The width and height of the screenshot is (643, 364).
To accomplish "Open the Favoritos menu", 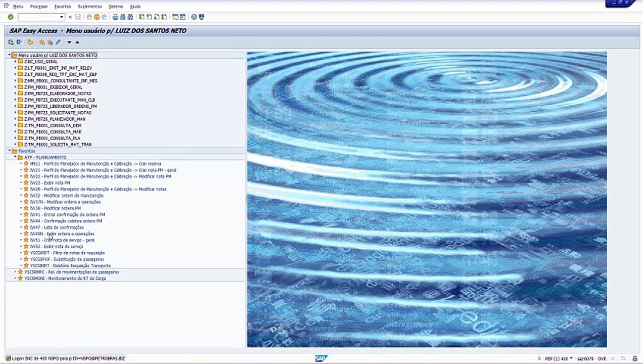I will tap(63, 7).
